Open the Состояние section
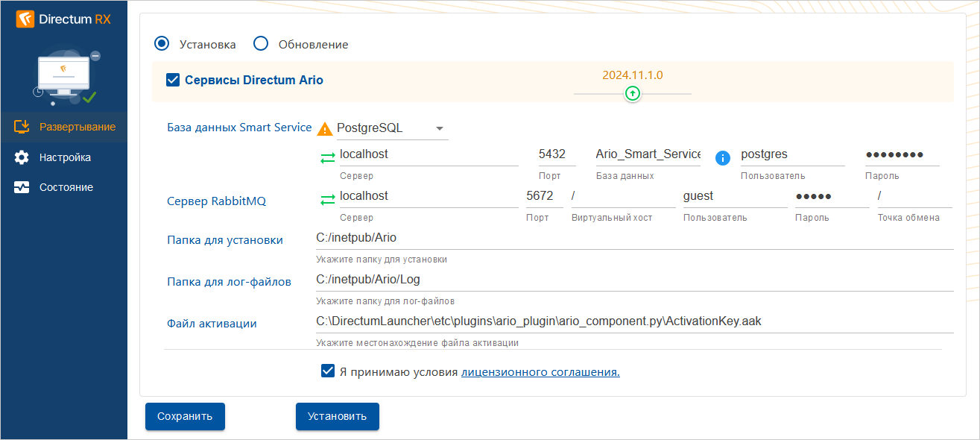Screen dimensions: 980x440 click(64, 187)
